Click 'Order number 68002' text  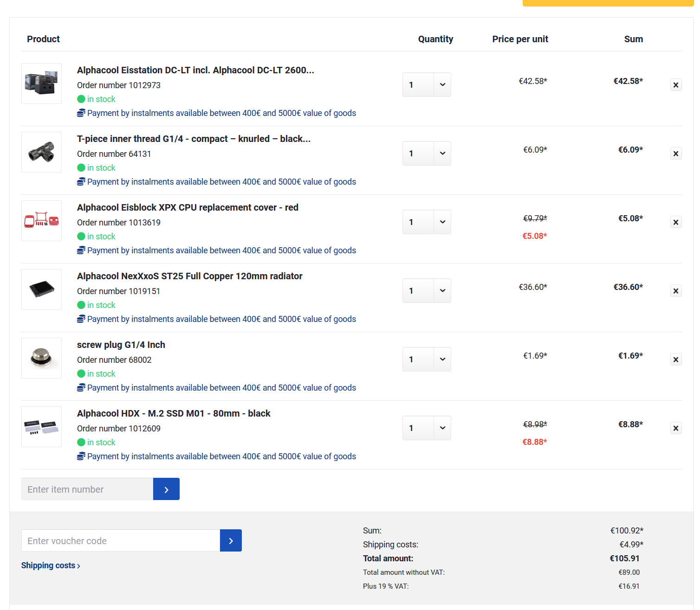click(x=114, y=360)
